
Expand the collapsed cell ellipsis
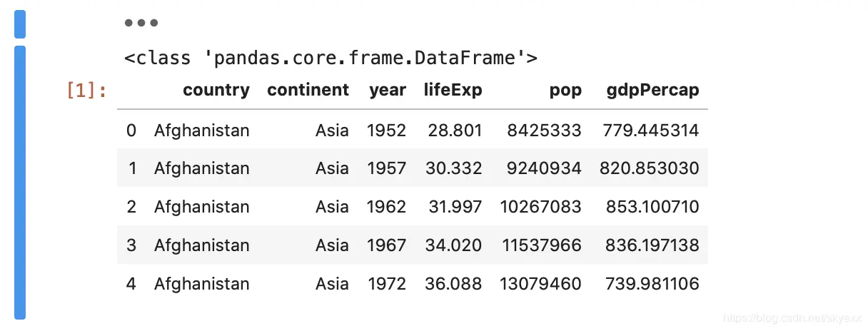[x=141, y=23]
